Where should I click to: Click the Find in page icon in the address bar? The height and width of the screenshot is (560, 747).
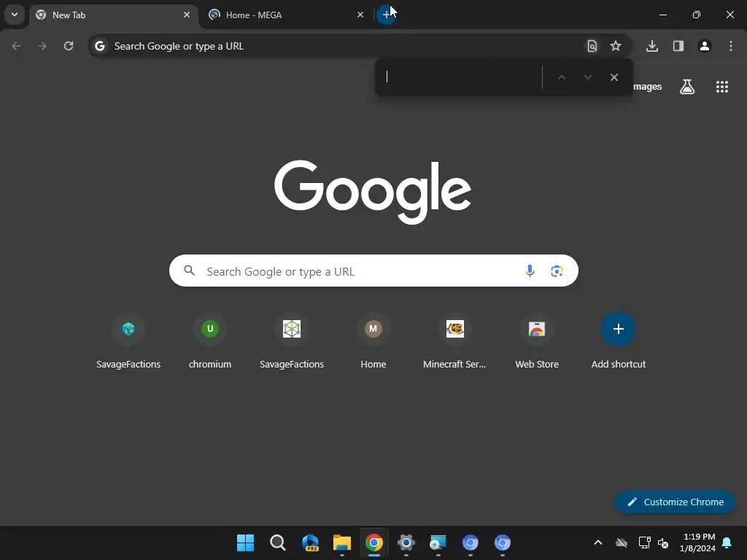coord(592,46)
